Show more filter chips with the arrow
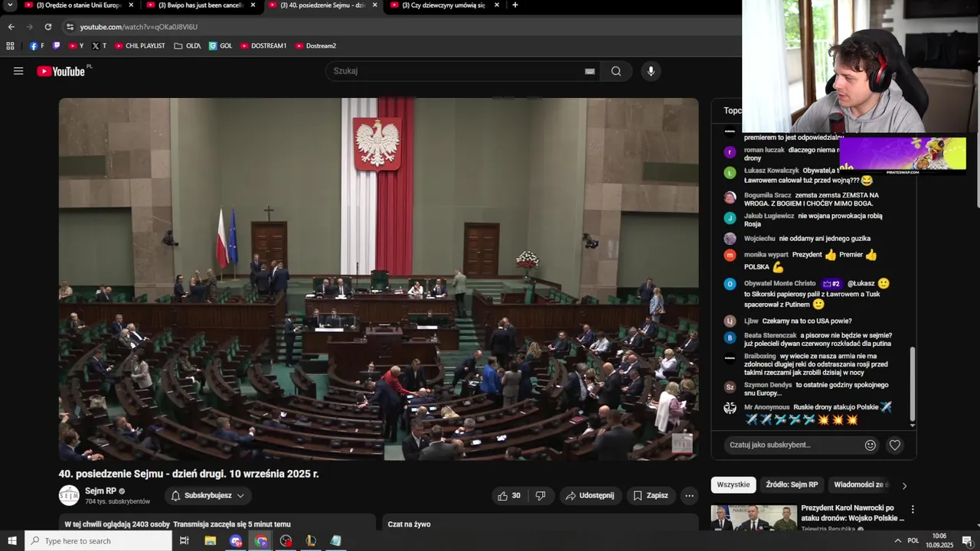The image size is (980, 551). click(x=904, y=485)
